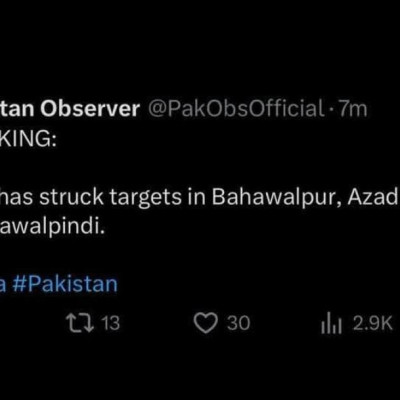Click the 2.9K views count

(x=373, y=323)
